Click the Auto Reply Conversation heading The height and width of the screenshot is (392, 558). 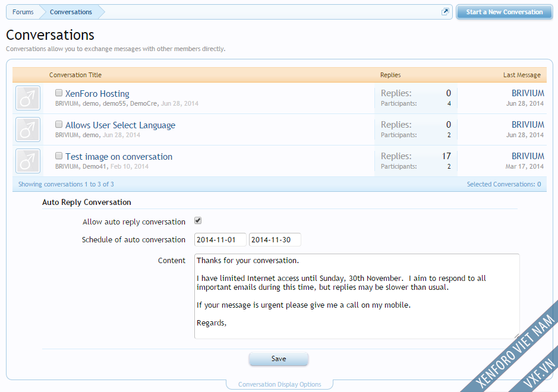[x=87, y=202]
